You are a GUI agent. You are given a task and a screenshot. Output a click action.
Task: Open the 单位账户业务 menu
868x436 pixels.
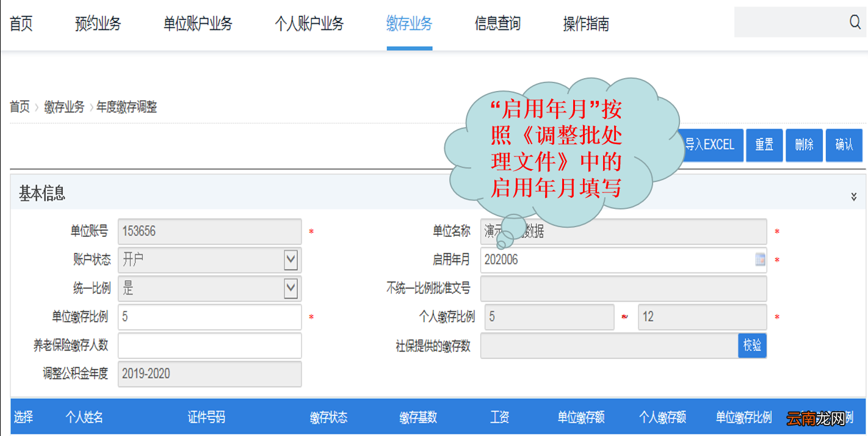coord(197,24)
